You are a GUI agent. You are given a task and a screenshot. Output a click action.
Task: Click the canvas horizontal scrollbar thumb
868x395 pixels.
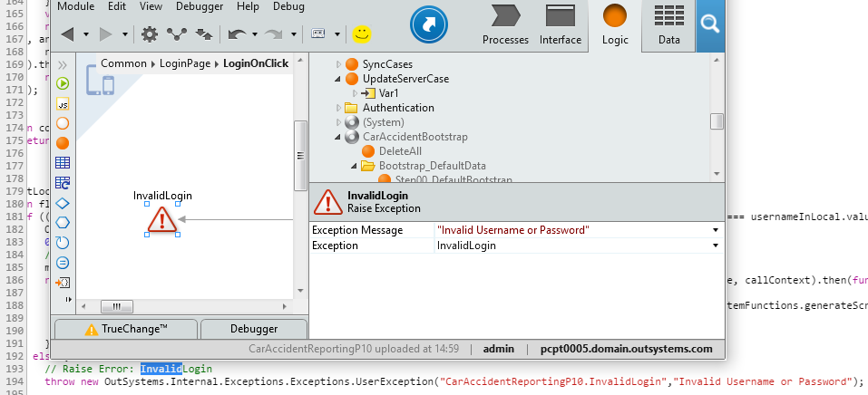click(x=116, y=306)
